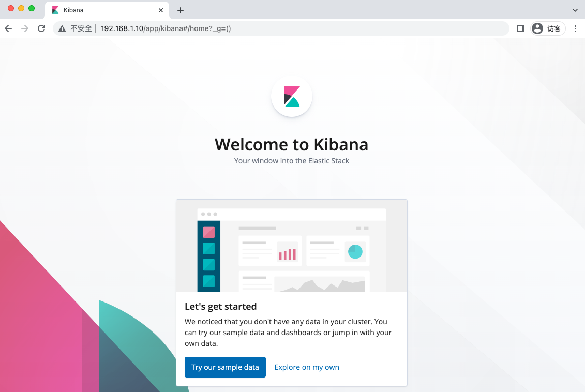
Task: Open the guest profile button
Action: [x=548, y=28]
